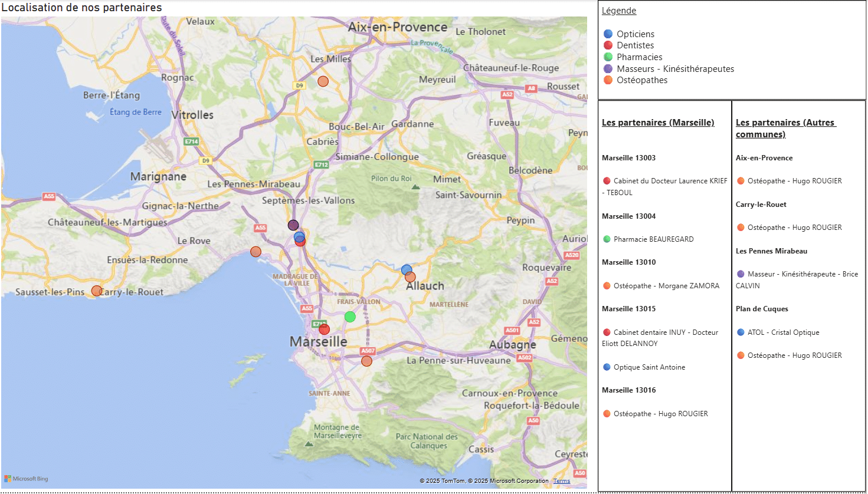The height and width of the screenshot is (494, 868).
Task: Open the Terms link on the map
Action: click(x=561, y=481)
